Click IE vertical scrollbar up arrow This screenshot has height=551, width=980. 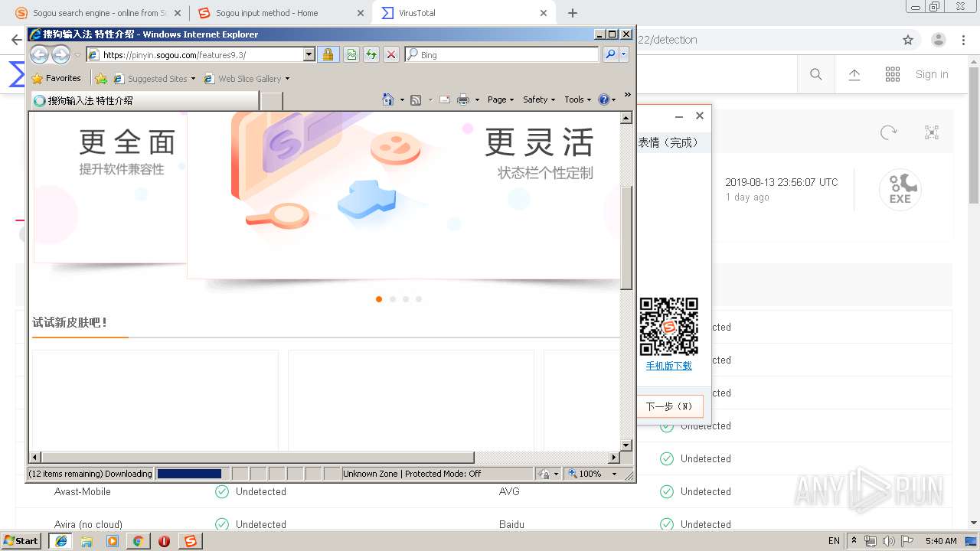click(x=626, y=118)
